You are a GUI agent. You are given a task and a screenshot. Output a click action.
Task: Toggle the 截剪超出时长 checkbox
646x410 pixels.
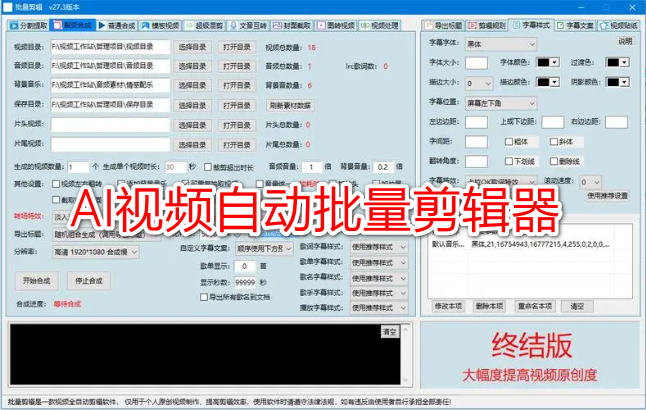pyautogui.click(x=208, y=167)
